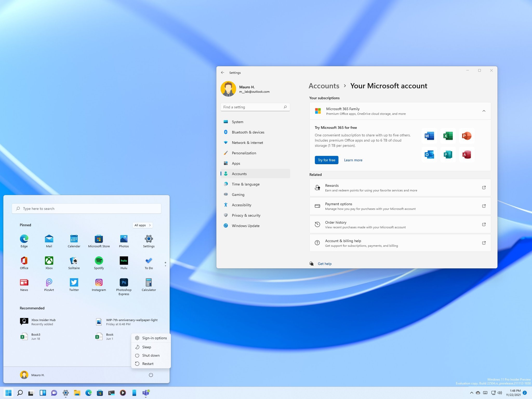Click the Find a setting field
Viewport: 532px width, 399px height.
click(252, 107)
